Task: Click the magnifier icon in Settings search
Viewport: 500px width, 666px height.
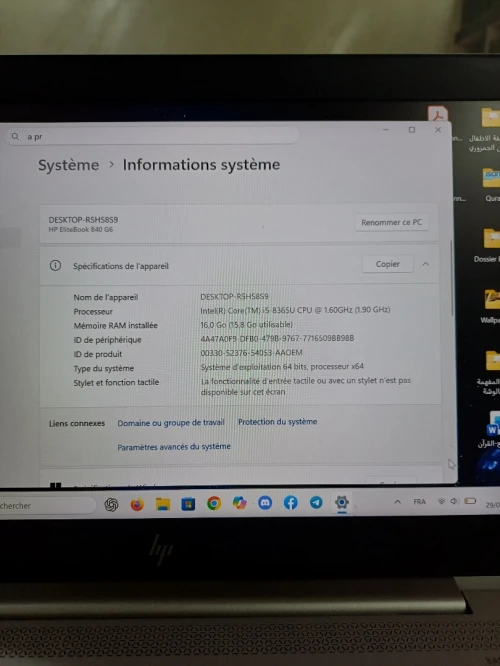Action: point(15,136)
